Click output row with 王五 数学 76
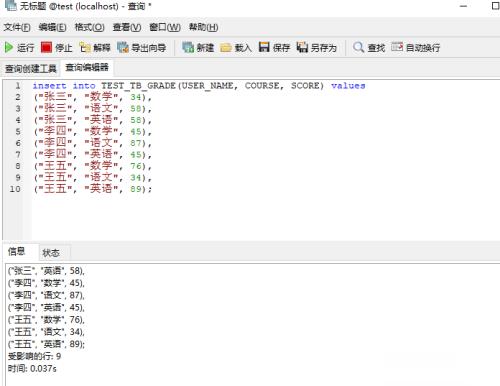Screen dimensions: 500x386 coord(46,320)
